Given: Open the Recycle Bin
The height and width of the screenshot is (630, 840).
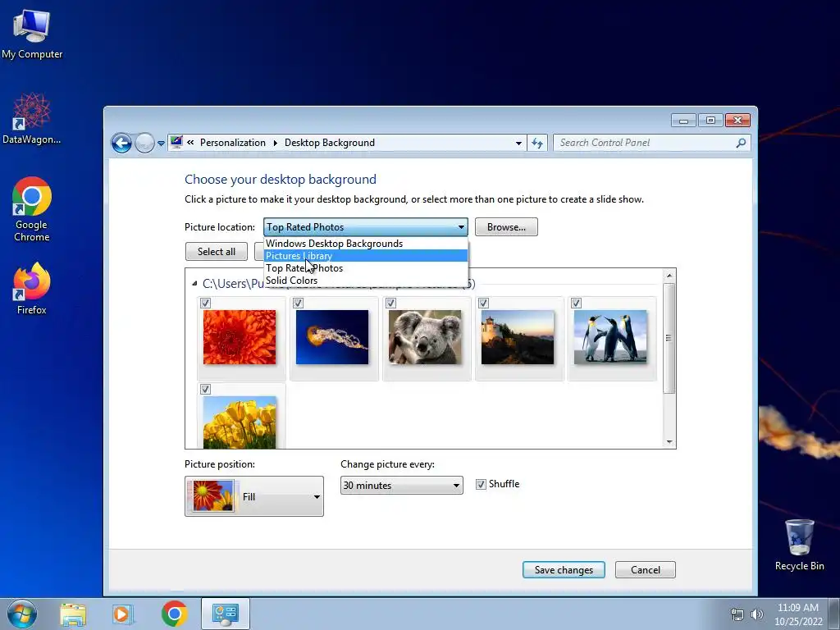Looking at the screenshot, I should (799, 545).
